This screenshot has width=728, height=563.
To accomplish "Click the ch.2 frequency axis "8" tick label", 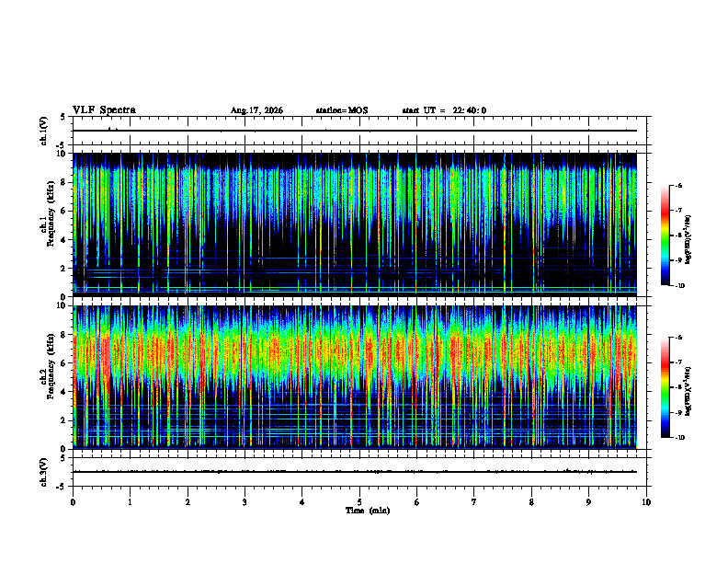I will pyautogui.click(x=64, y=335).
